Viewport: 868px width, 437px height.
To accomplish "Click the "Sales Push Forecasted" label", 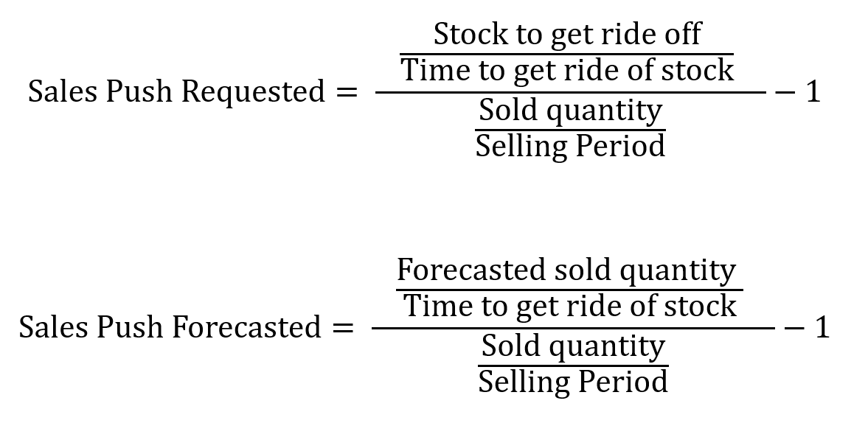I will tap(170, 327).
